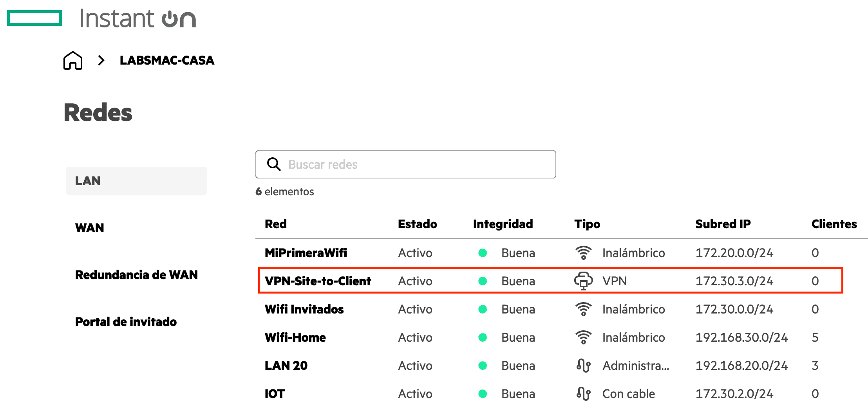The image size is (868, 418).
Task: Click the wired icon for LAN 20
Action: (x=583, y=366)
